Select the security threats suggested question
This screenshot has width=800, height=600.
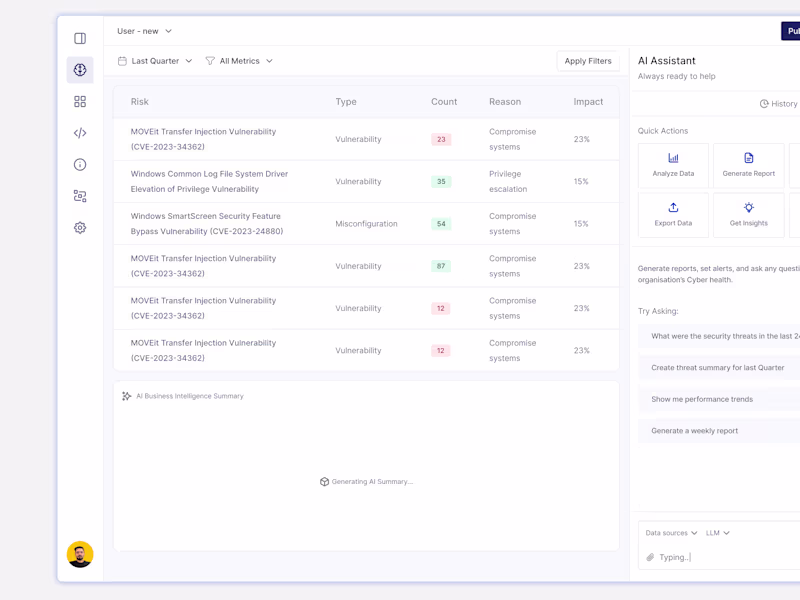[719, 336]
